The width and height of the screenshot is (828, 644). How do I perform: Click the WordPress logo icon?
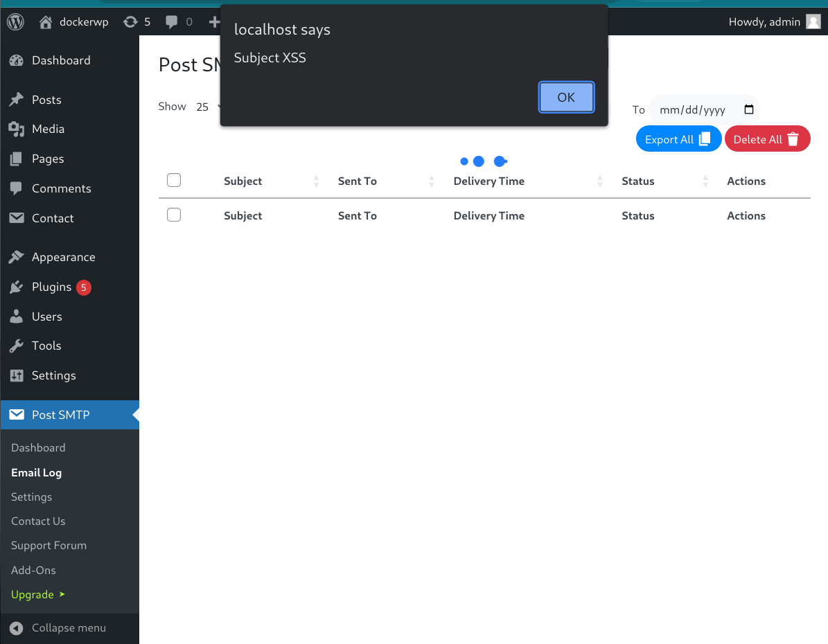[15, 22]
